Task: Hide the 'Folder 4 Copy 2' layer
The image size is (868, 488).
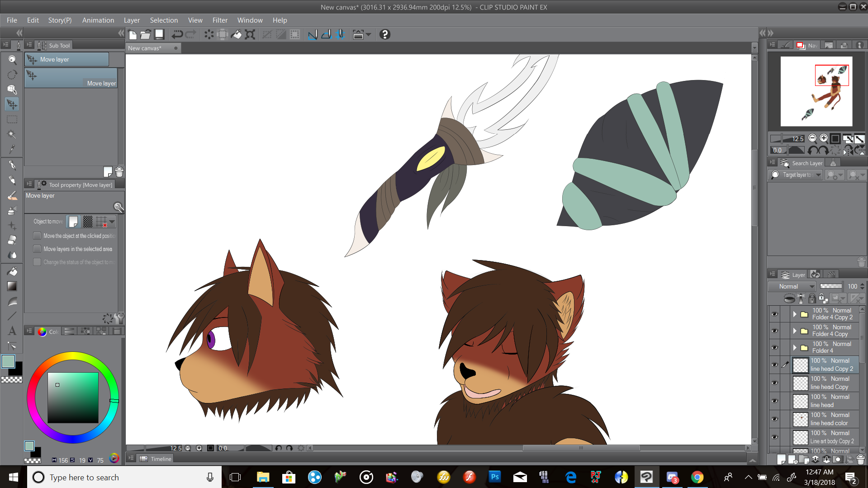Action: (774, 314)
